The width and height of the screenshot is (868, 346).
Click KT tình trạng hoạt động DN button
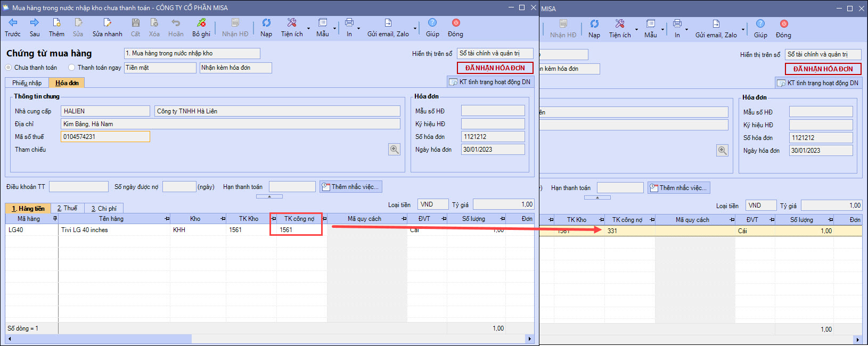pyautogui.click(x=490, y=82)
